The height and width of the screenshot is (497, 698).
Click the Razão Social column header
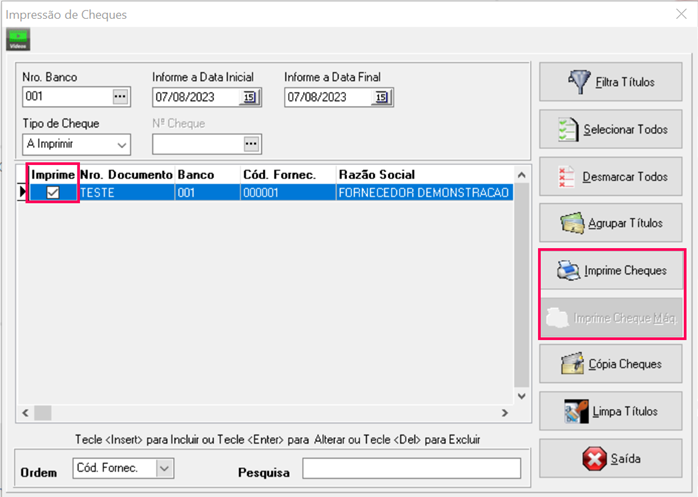point(376,174)
